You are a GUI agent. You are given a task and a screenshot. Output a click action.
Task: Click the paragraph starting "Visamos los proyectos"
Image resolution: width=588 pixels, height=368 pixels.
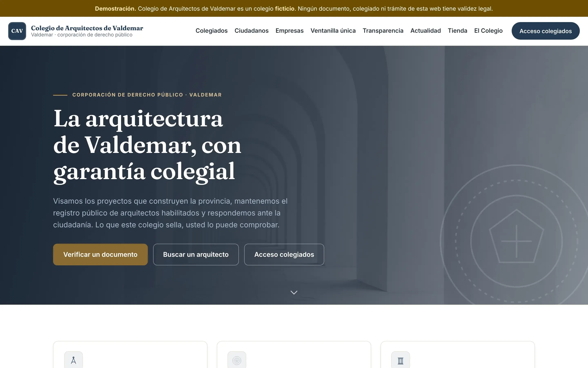170,213
